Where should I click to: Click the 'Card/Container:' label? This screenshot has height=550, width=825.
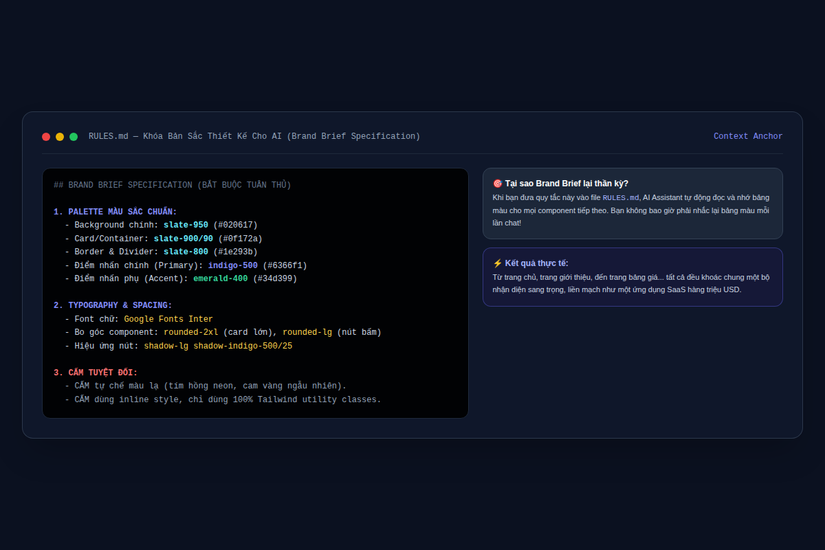111,238
